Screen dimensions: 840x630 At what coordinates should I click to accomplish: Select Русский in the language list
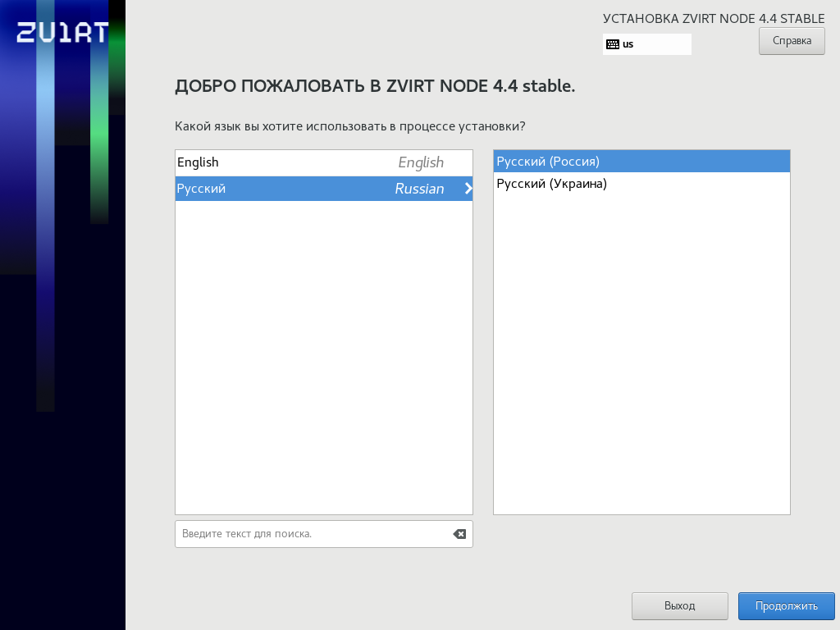[x=323, y=189]
